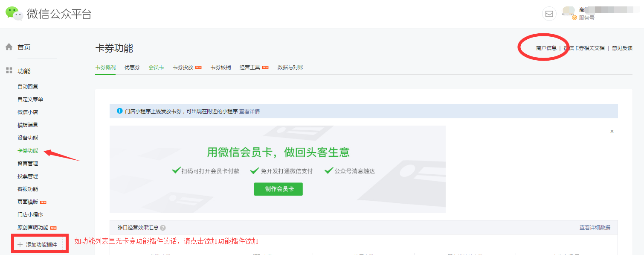Viewport: 644px width, 255px height.
Task: Open 微信小店 in sidebar
Action: [28, 112]
